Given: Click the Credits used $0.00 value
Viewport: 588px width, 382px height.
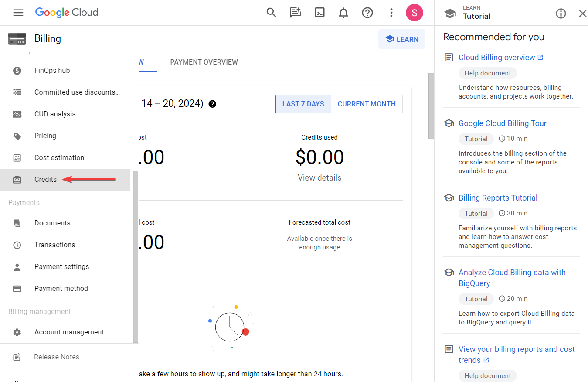Looking at the screenshot, I should click(319, 157).
